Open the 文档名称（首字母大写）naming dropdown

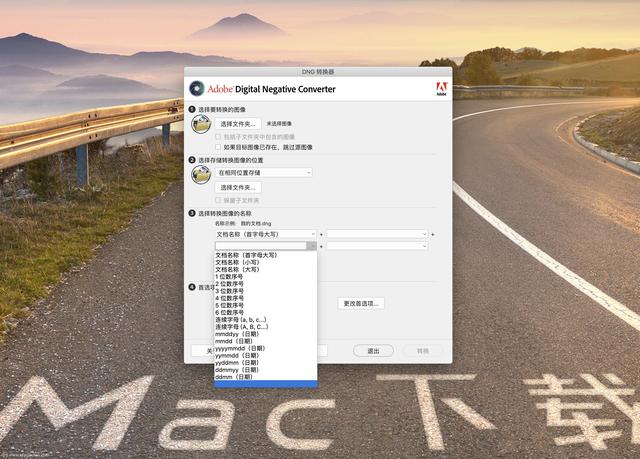266,234
